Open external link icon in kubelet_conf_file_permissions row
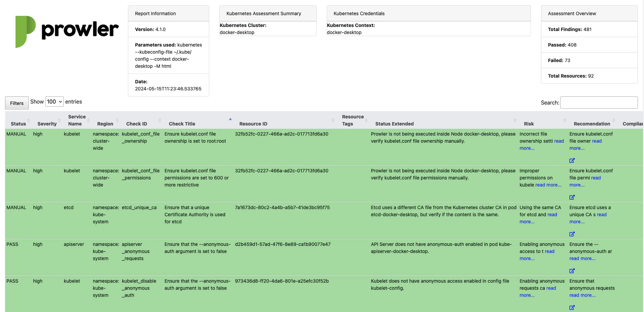The image size is (644, 312). coord(572,197)
